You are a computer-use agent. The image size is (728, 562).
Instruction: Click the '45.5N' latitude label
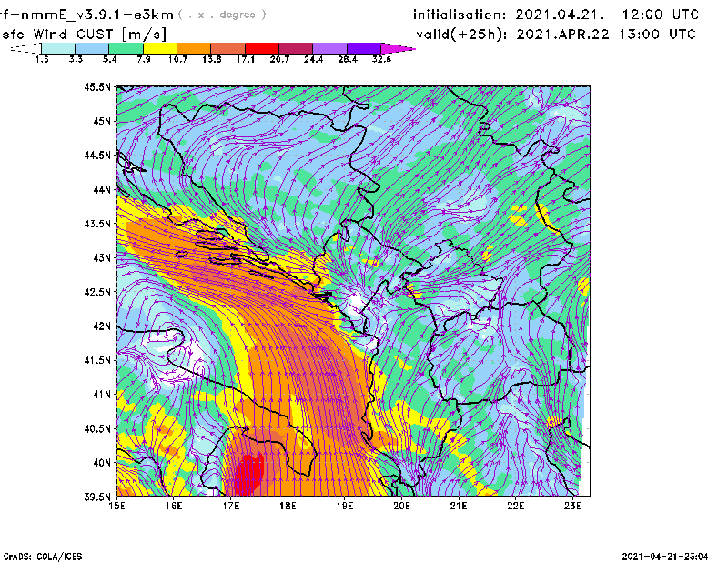click(97, 86)
